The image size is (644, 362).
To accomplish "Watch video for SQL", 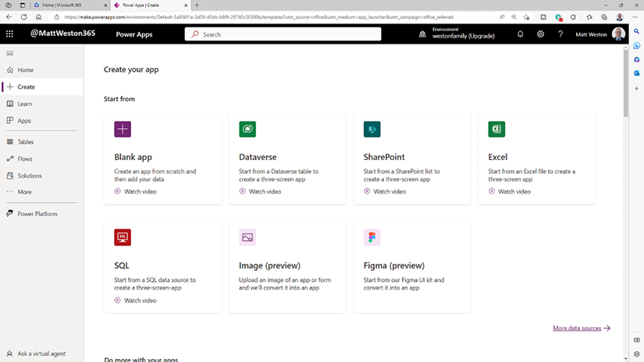I will [x=136, y=300].
